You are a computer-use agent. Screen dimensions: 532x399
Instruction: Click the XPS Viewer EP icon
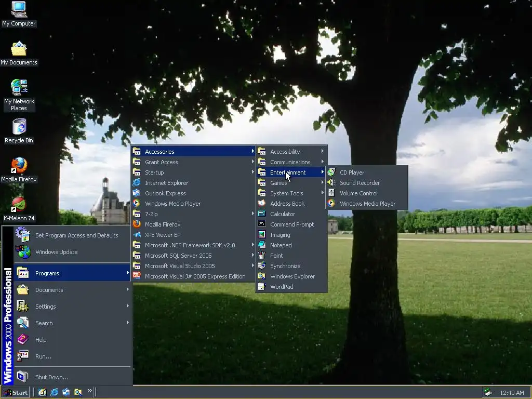point(137,234)
